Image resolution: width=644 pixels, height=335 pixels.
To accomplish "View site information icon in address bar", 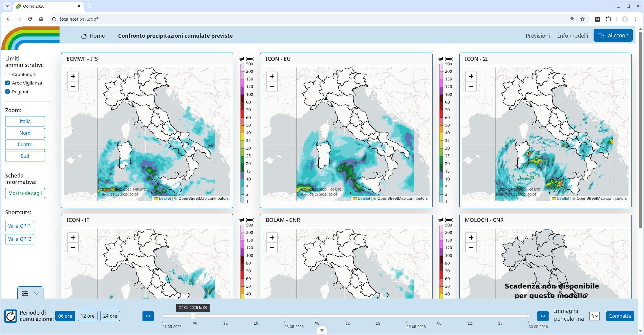I will pos(54,19).
